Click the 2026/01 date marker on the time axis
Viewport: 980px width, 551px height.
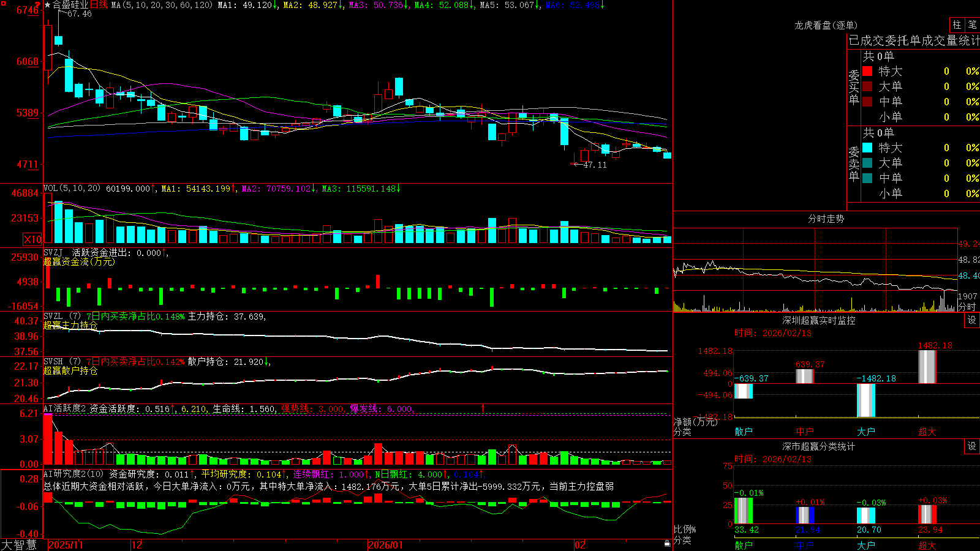386,545
